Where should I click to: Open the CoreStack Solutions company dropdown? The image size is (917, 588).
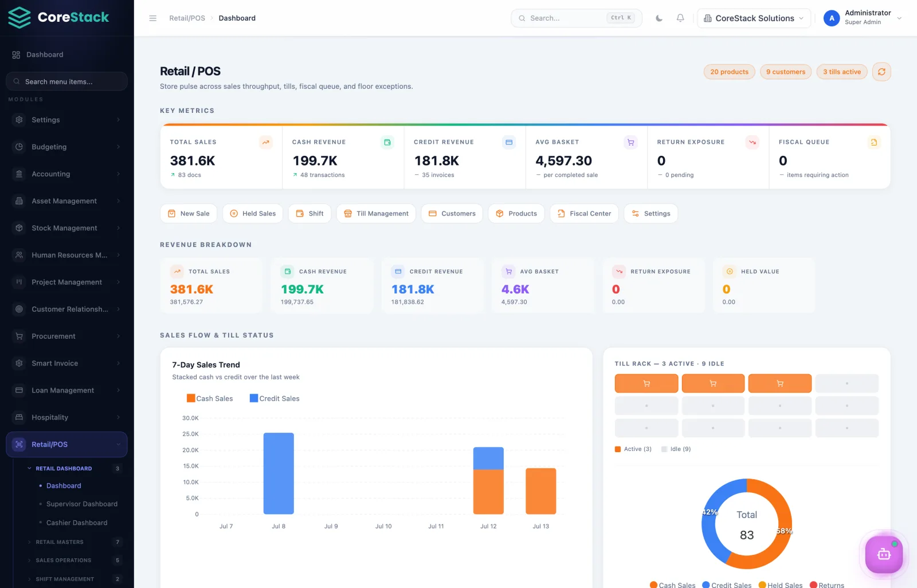tap(754, 18)
